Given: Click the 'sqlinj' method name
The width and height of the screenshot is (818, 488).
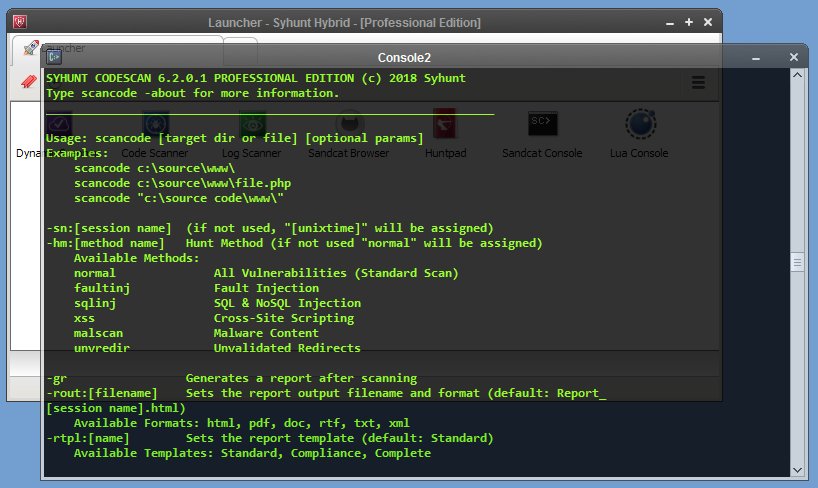Looking at the screenshot, I should (x=95, y=303).
